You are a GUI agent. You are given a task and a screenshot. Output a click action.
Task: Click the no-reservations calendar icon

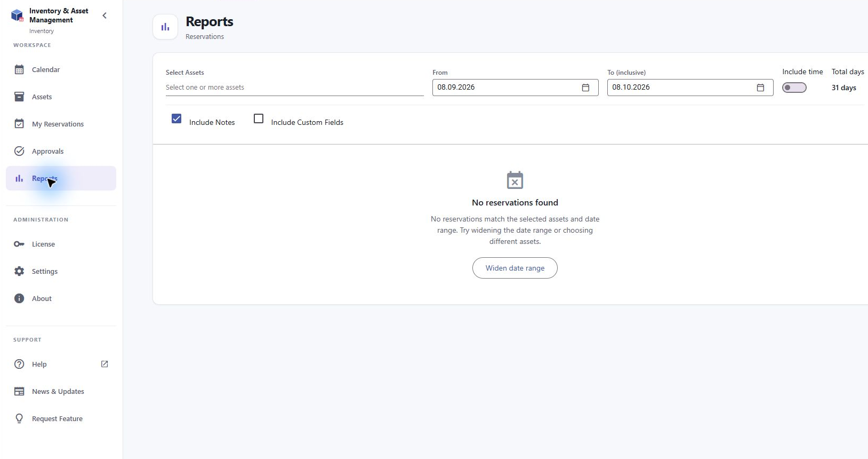pos(515,180)
